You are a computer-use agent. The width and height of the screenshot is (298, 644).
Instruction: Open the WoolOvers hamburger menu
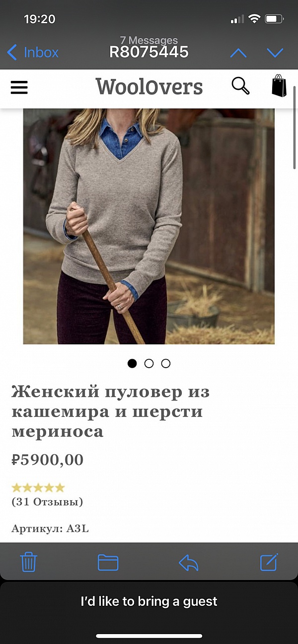coord(19,88)
